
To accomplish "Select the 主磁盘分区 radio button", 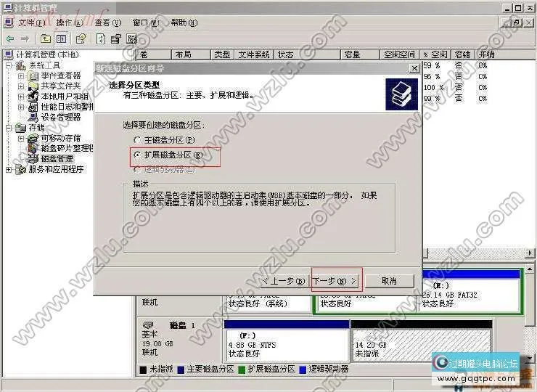I will click(x=137, y=140).
